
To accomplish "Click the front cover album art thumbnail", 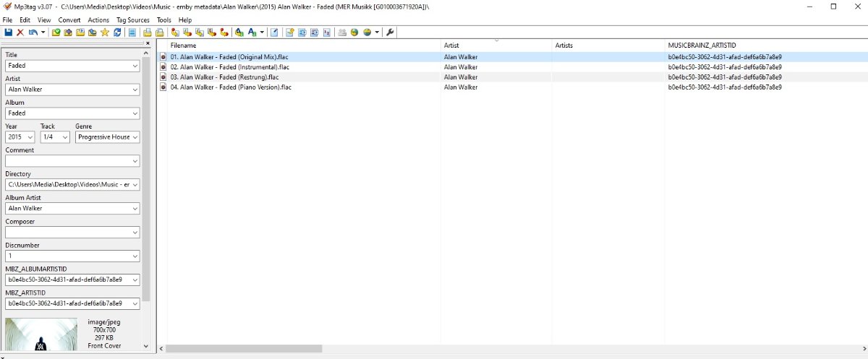I will point(41,334).
